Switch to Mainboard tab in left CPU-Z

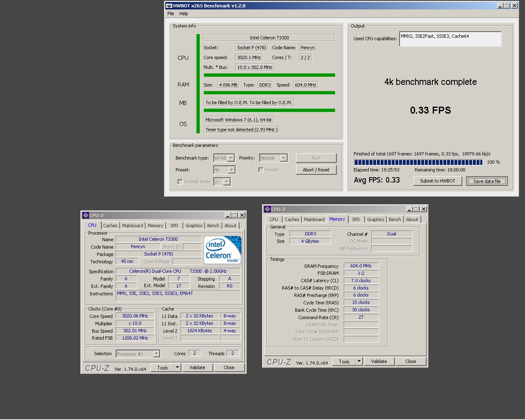coord(132,226)
